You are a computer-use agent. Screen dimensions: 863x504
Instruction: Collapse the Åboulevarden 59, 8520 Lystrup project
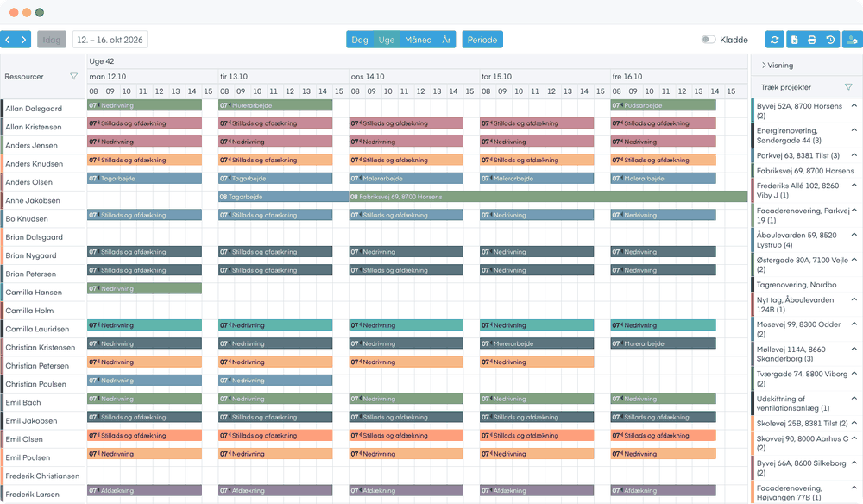pyautogui.click(x=854, y=235)
